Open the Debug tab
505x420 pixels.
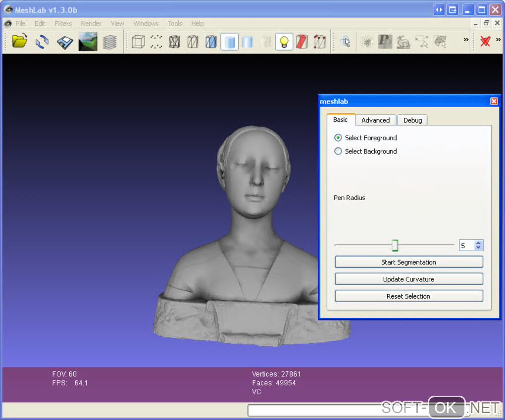[x=412, y=120]
